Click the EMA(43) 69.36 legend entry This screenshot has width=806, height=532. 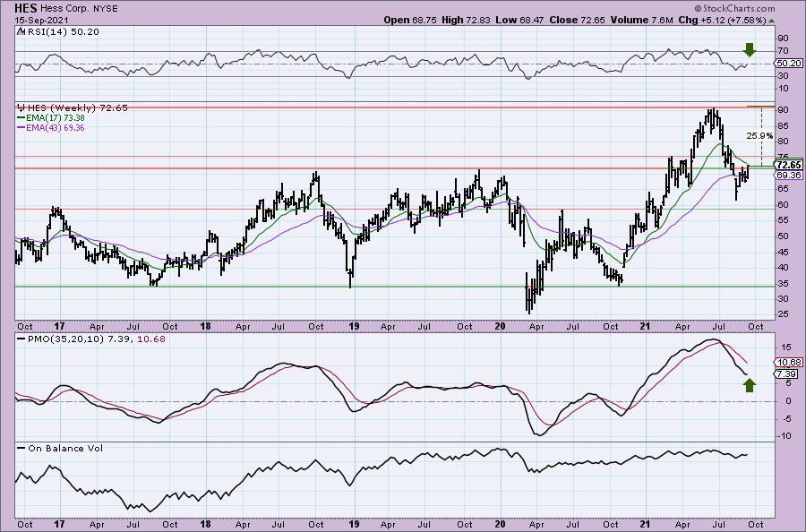pyautogui.click(x=55, y=127)
